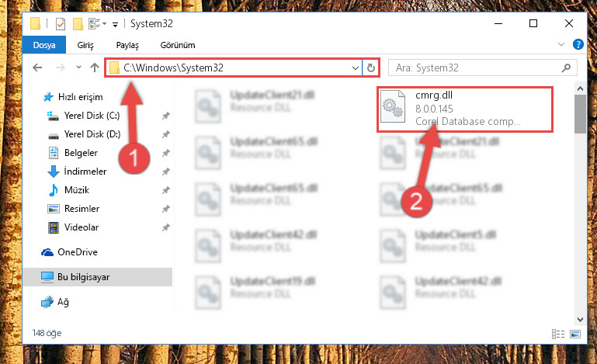Click the search magnifier icon

point(566,68)
